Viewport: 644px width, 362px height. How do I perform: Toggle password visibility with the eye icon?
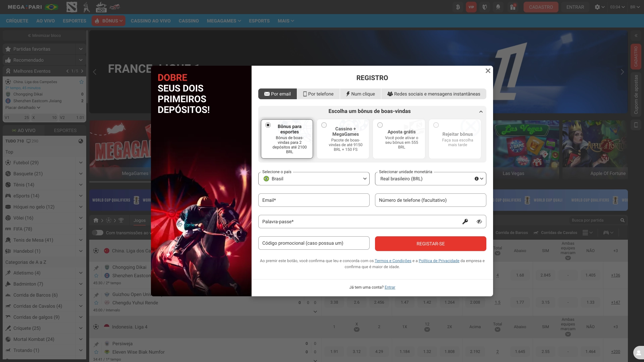point(479,222)
